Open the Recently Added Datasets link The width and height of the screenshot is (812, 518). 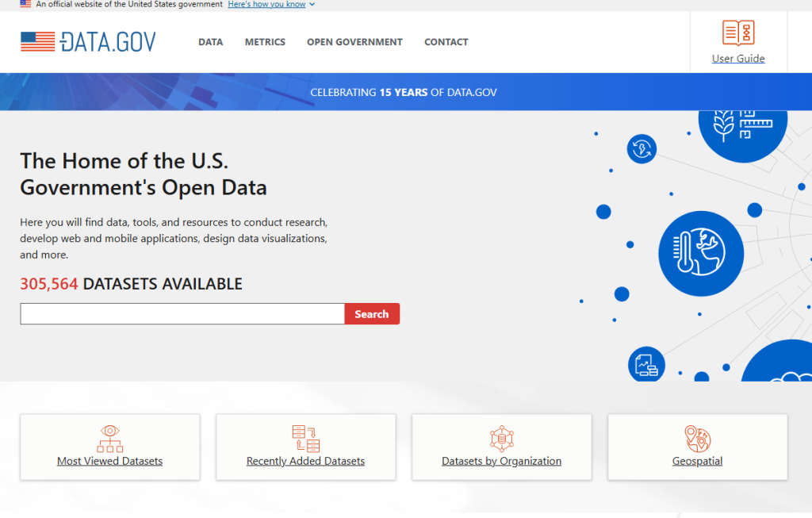click(x=305, y=461)
